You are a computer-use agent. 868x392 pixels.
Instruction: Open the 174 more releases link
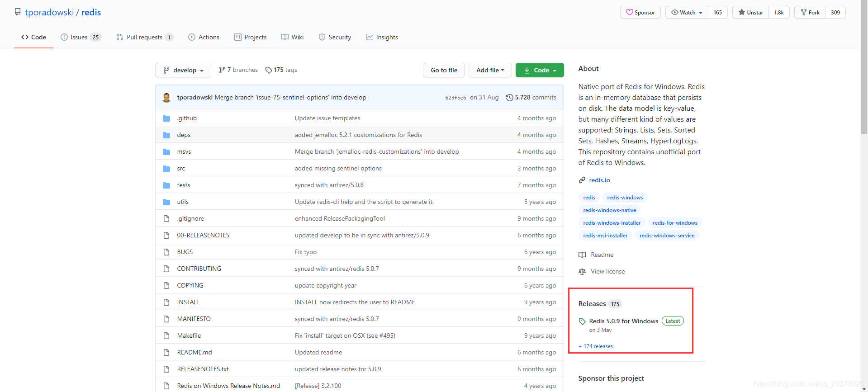(x=596, y=346)
